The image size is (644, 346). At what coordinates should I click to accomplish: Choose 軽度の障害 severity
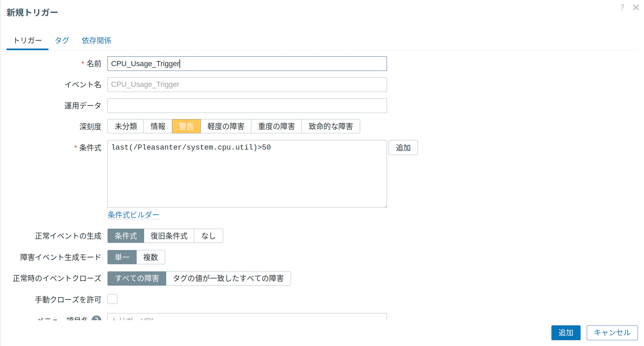click(226, 127)
